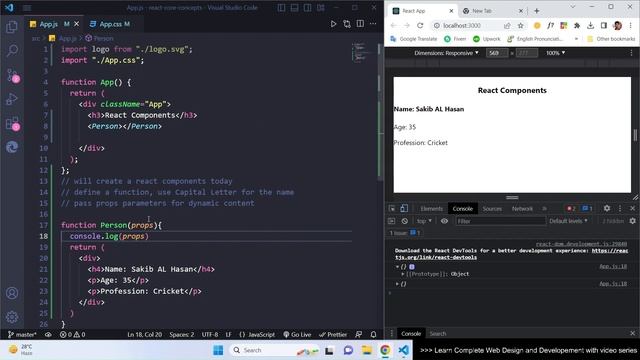Screen dimensions: 640x360
Task: Open a new Chrome tab with plus button
Action: click(537, 11)
